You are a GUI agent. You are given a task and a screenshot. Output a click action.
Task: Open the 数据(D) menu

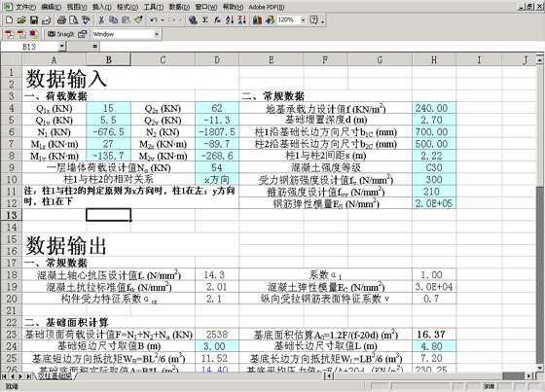click(179, 7)
